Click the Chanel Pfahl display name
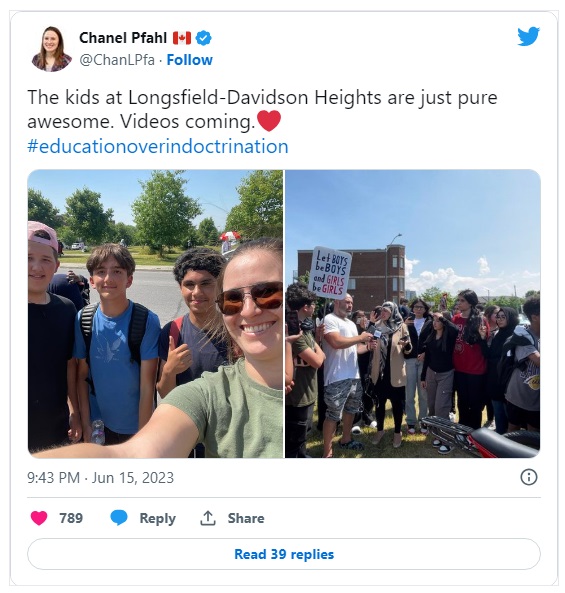 [x=123, y=38]
